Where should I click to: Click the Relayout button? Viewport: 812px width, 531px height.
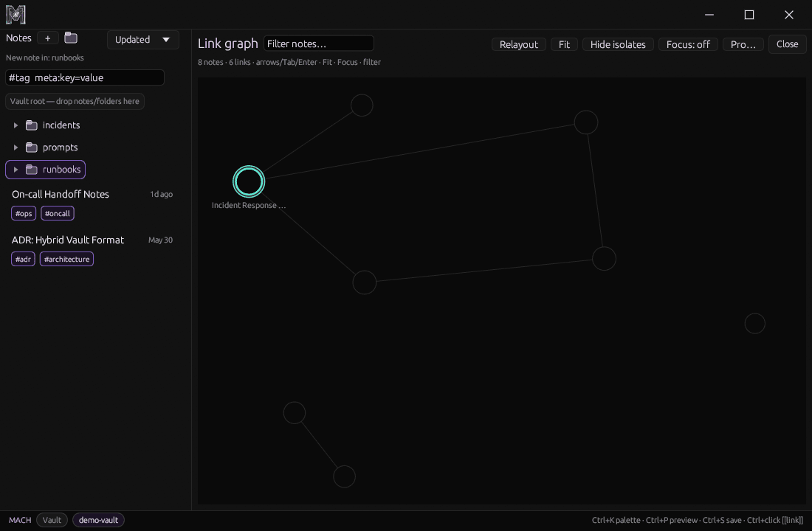click(x=519, y=44)
